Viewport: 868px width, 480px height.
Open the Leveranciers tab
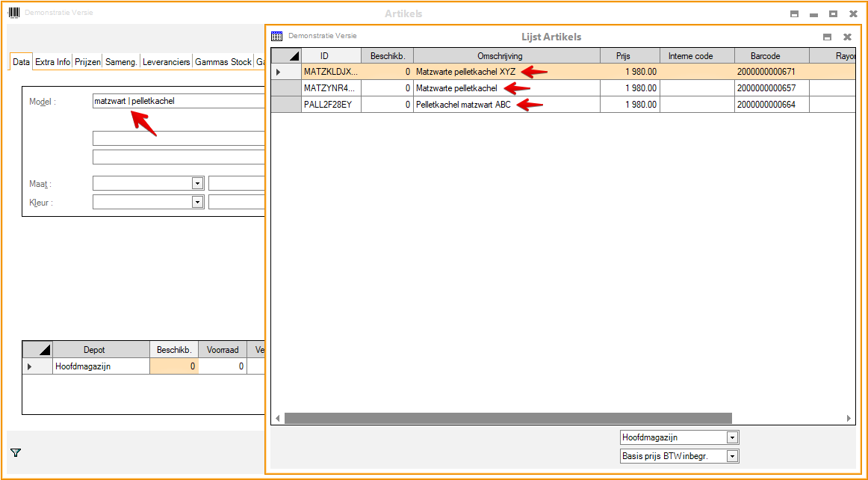[x=167, y=62]
